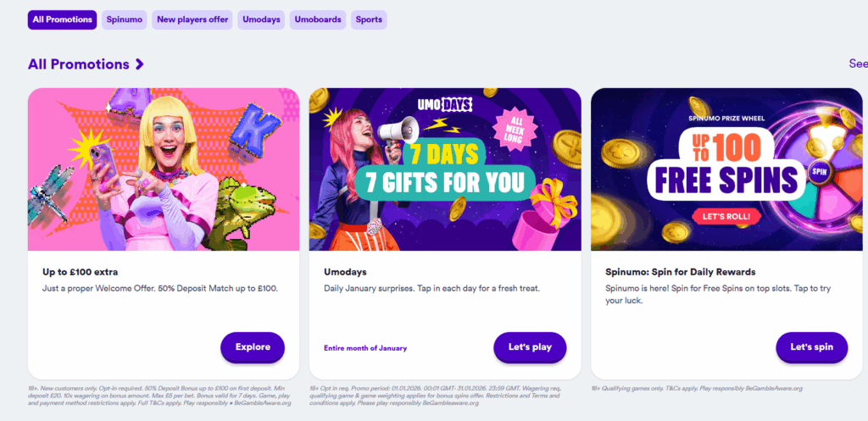Switch to the Umoboards tab
The height and width of the screenshot is (421, 868).
(x=317, y=19)
